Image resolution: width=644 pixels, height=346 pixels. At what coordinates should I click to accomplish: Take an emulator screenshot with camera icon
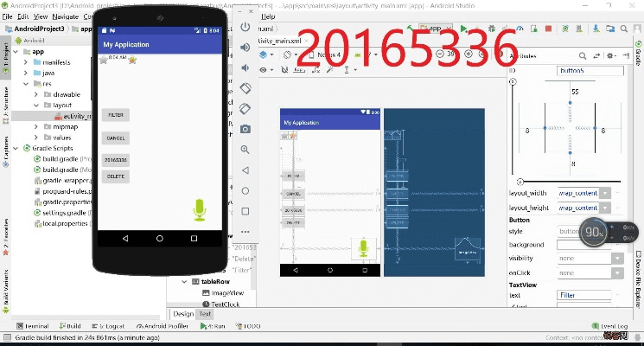[x=245, y=129]
